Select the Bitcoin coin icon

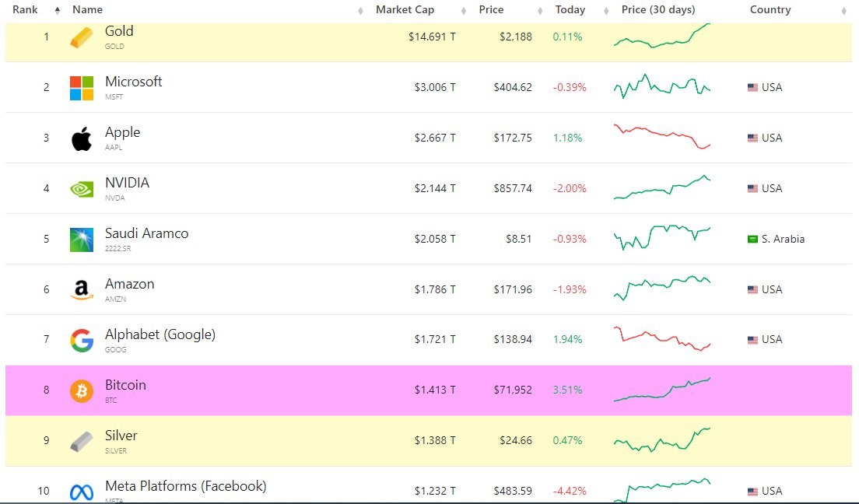(80, 390)
